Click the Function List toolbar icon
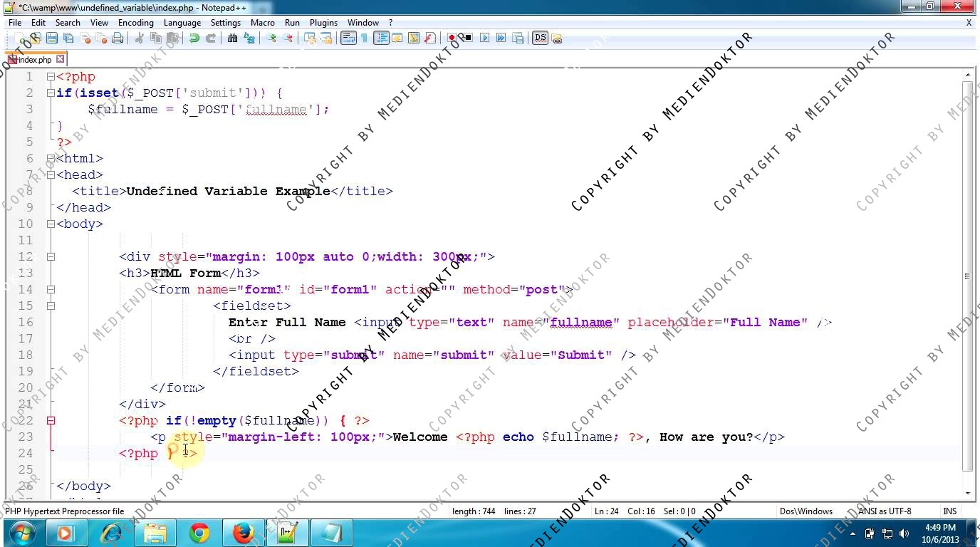The image size is (980, 547). (x=430, y=38)
